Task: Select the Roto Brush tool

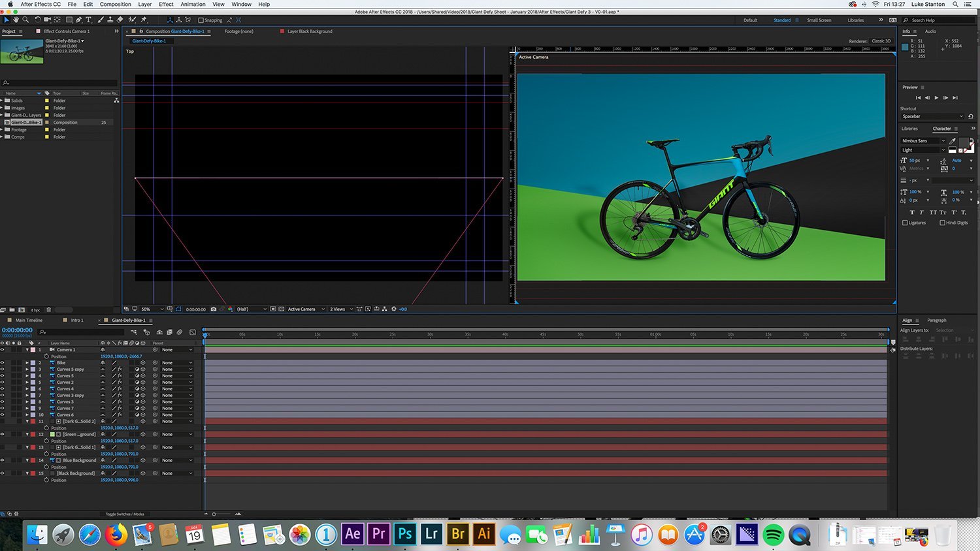Action: coord(132,20)
